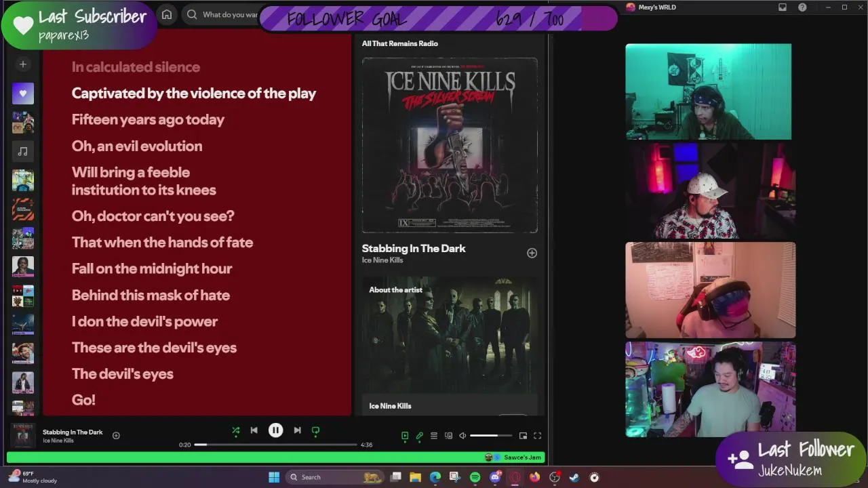Open The Silver Scream album cover

pos(450,145)
